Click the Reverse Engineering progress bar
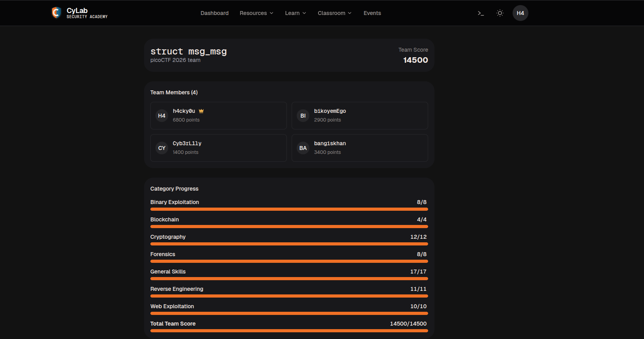 click(289, 296)
